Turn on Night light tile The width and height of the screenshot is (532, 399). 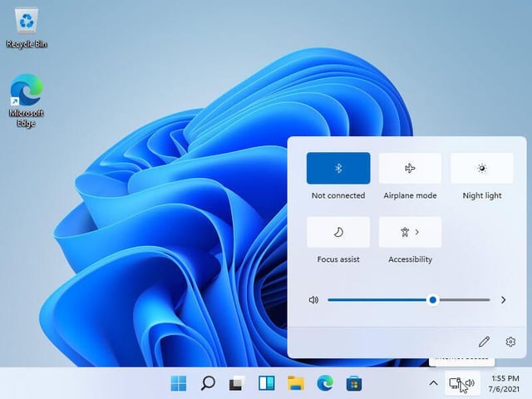pos(482,168)
